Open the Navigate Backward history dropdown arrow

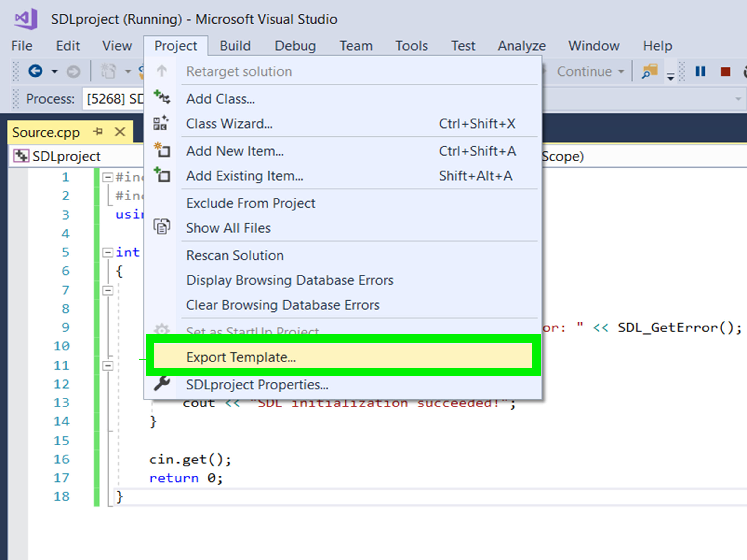click(54, 72)
